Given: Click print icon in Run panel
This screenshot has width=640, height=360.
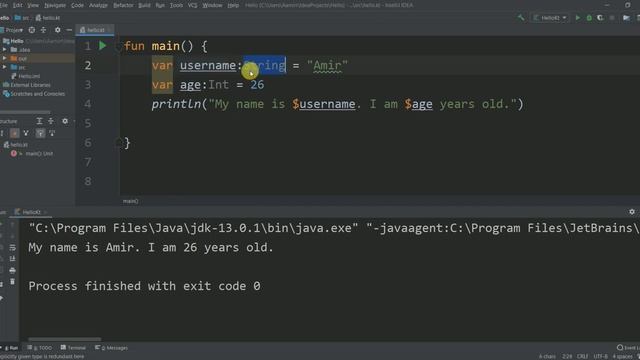Looking at the screenshot, I should pyautogui.click(x=12, y=270).
